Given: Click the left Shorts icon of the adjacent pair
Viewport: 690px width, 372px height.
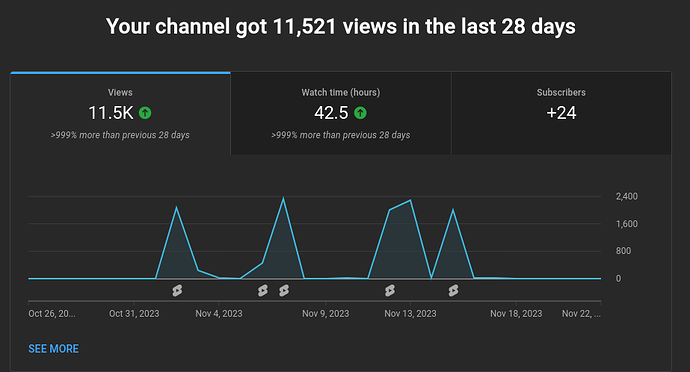Looking at the screenshot, I should tap(263, 291).
